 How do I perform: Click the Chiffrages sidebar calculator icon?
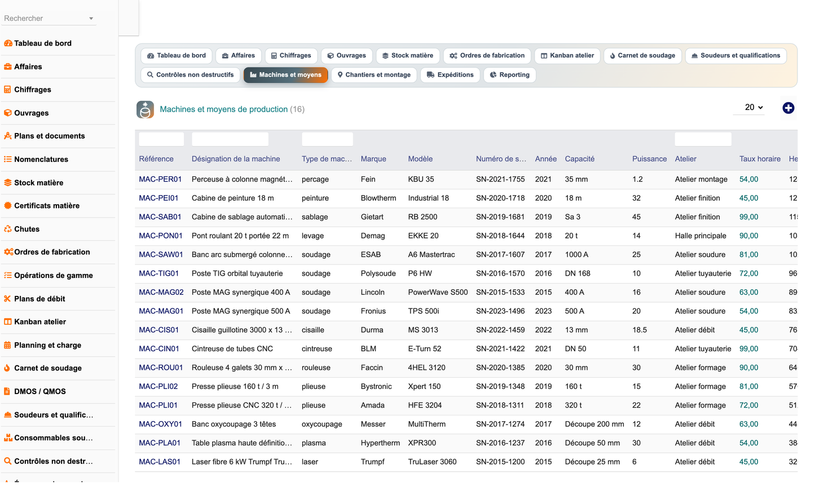coord(8,90)
